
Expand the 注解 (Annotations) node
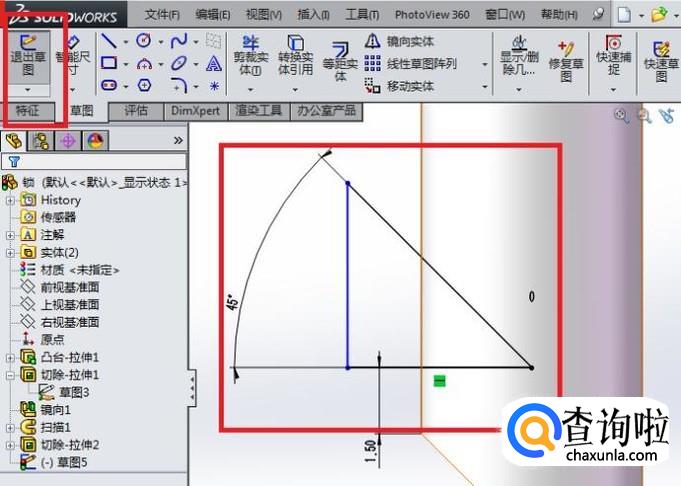[x=10, y=235]
